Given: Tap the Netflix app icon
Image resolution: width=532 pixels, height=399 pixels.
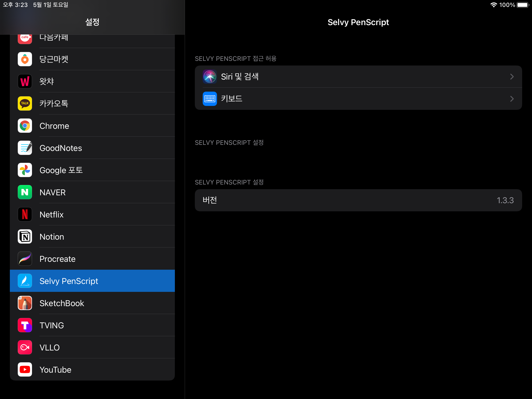Looking at the screenshot, I should (25, 215).
